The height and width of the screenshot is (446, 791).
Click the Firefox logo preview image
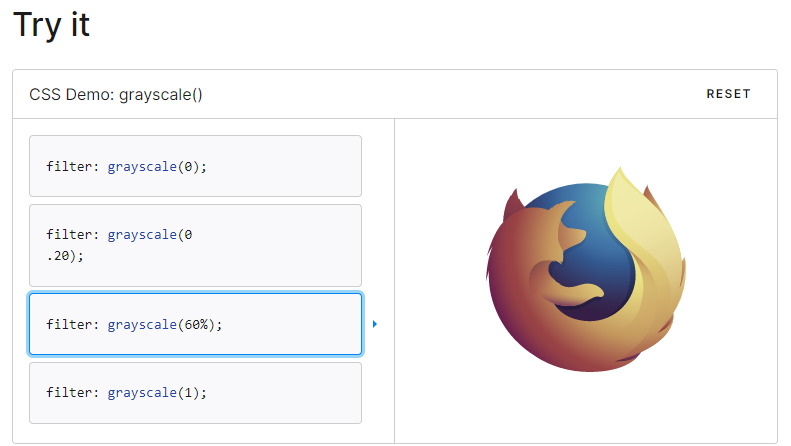point(586,270)
